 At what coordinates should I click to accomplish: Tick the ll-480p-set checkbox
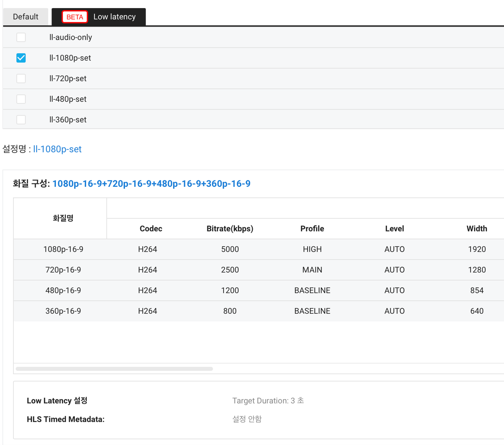[21, 99]
